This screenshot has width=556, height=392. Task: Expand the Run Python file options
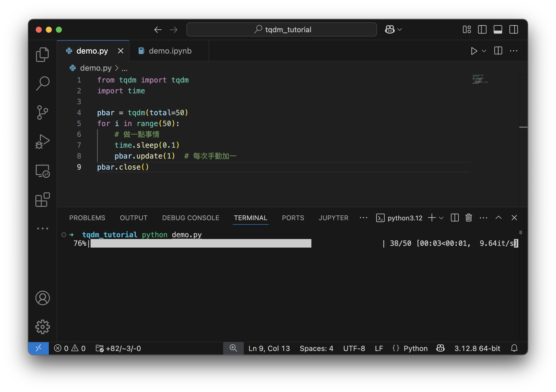pos(484,51)
